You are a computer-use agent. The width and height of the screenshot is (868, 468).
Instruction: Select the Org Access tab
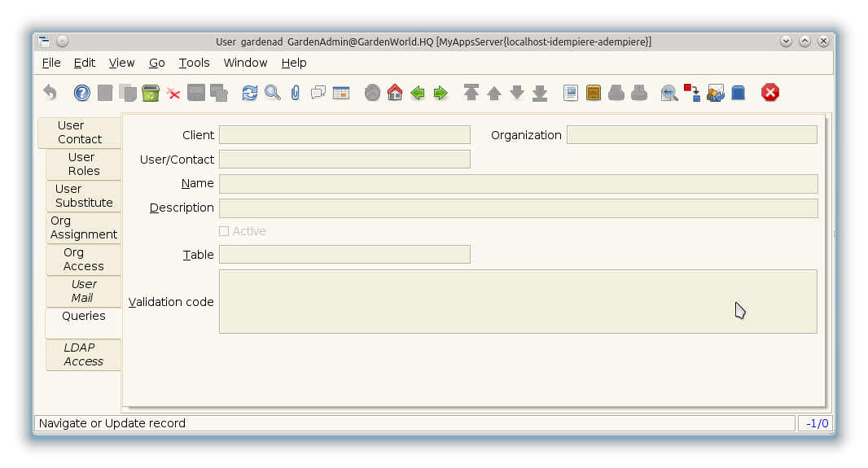(83, 260)
